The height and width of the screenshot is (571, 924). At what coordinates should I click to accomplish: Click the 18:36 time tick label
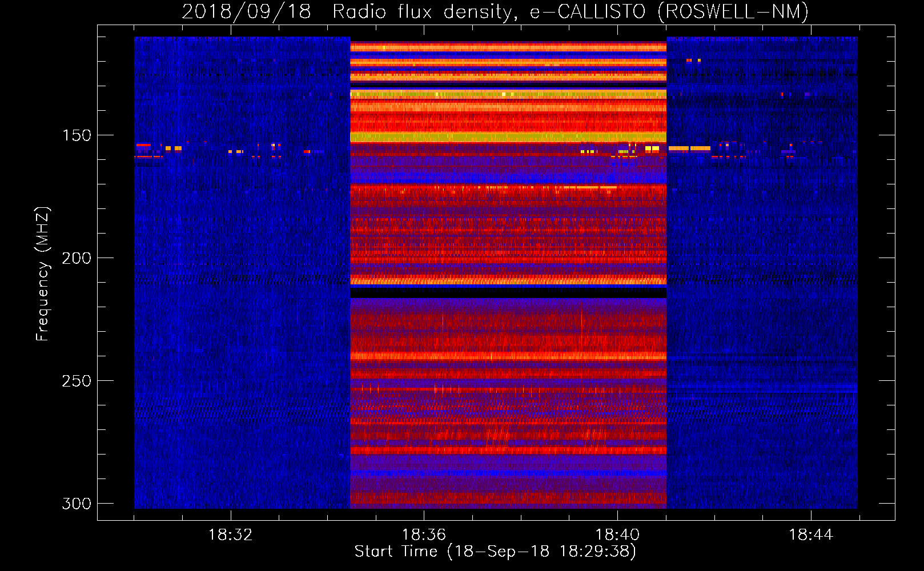click(424, 535)
